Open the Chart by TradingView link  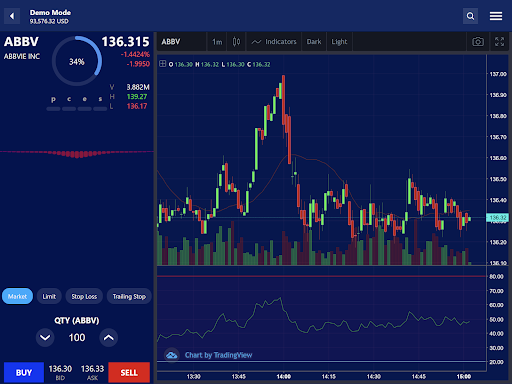pyautogui.click(x=218, y=355)
